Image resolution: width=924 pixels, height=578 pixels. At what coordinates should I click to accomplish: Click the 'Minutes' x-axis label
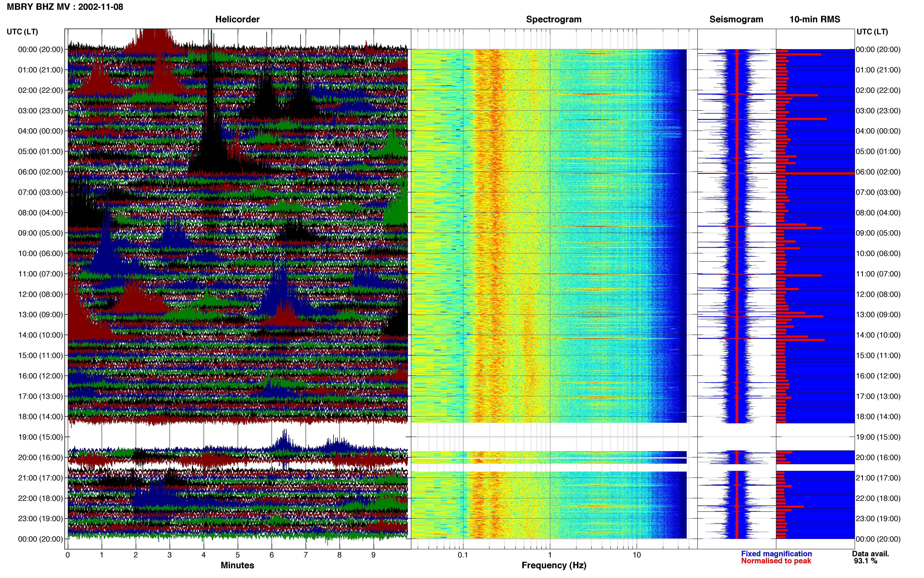237,565
